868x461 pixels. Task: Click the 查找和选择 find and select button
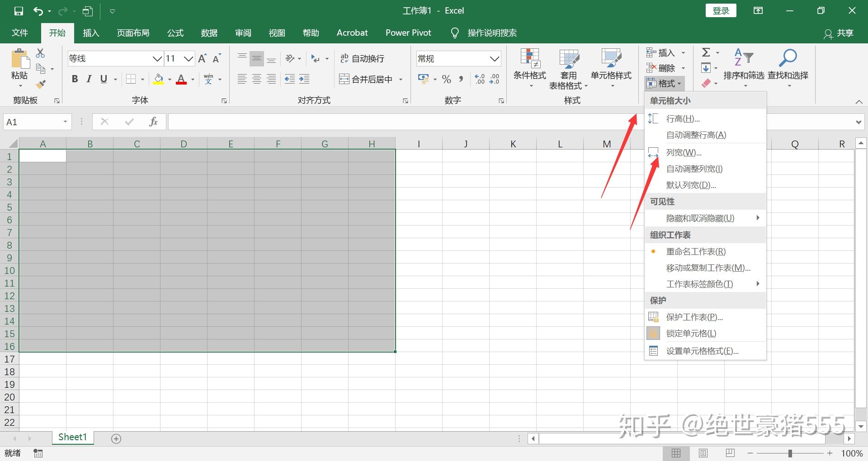[788, 68]
